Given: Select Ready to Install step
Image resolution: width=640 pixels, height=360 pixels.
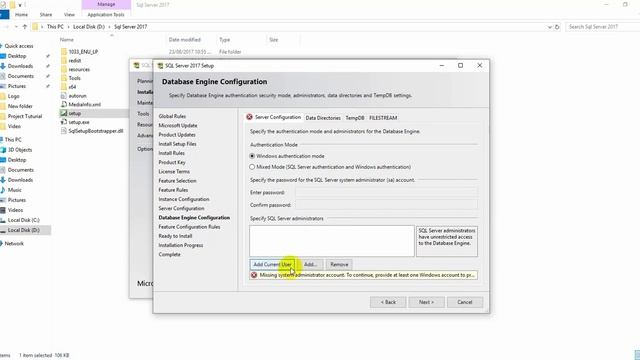Looking at the screenshot, I should pos(176,236).
